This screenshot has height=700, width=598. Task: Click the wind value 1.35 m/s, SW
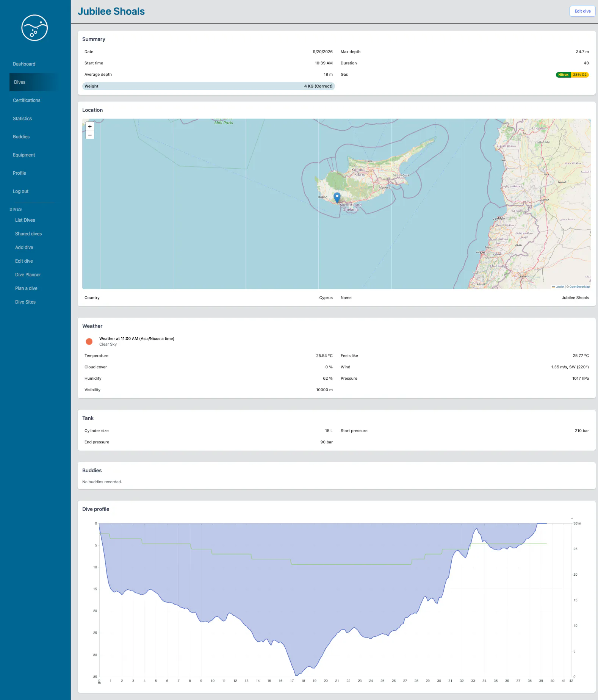tap(570, 367)
